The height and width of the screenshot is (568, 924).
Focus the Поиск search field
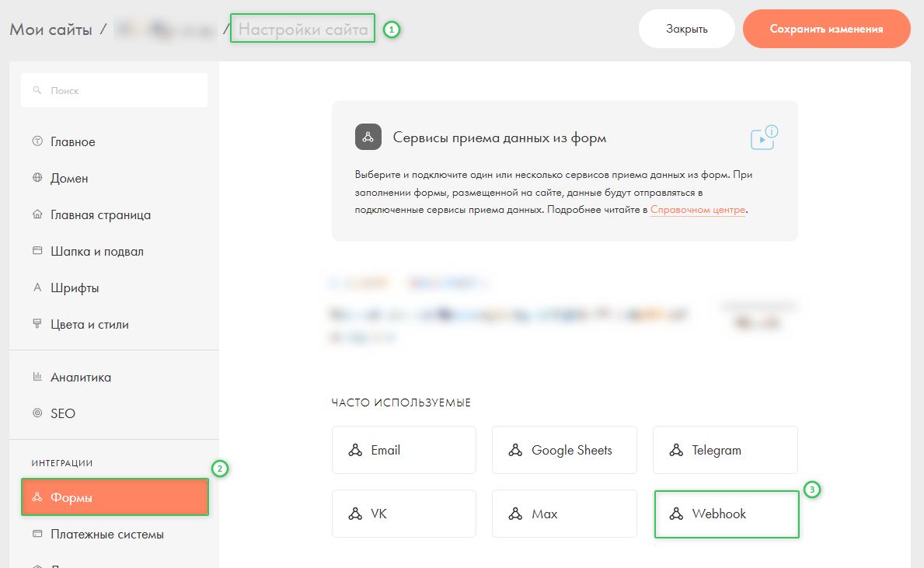click(114, 90)
